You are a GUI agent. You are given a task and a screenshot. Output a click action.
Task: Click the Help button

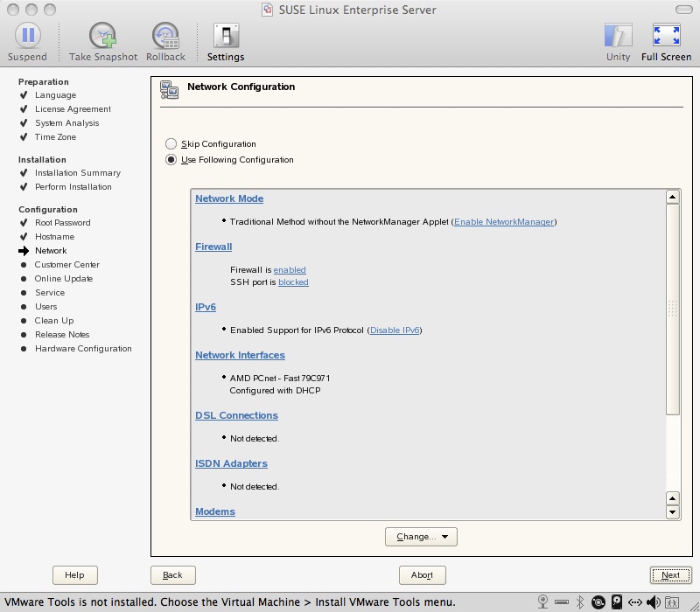74,575
